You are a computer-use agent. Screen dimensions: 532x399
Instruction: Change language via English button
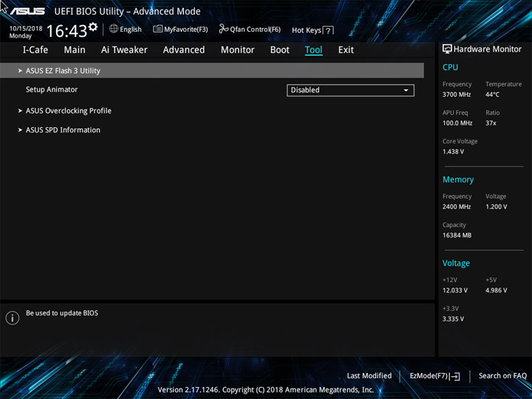click(x=126, y=29)
